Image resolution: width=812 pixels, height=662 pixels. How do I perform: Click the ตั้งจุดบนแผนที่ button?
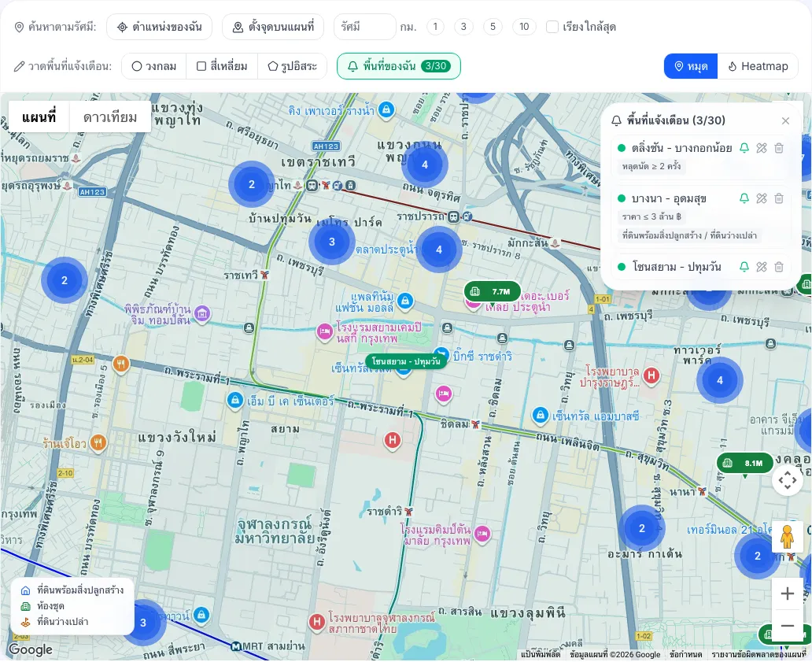click(x=273, y=27)
